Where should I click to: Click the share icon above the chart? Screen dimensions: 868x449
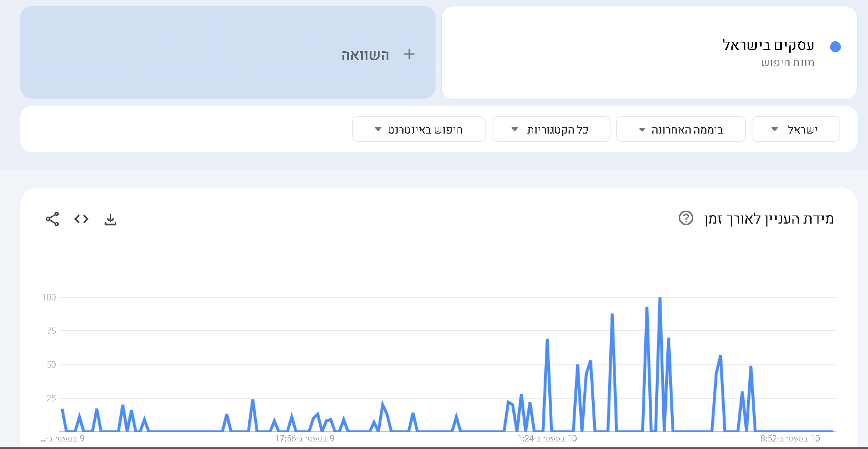pyautogui.click(x=52, y=219)
